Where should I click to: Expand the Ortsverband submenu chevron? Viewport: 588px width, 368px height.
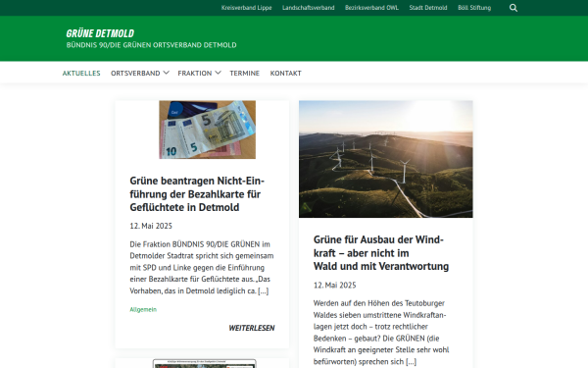167,73
